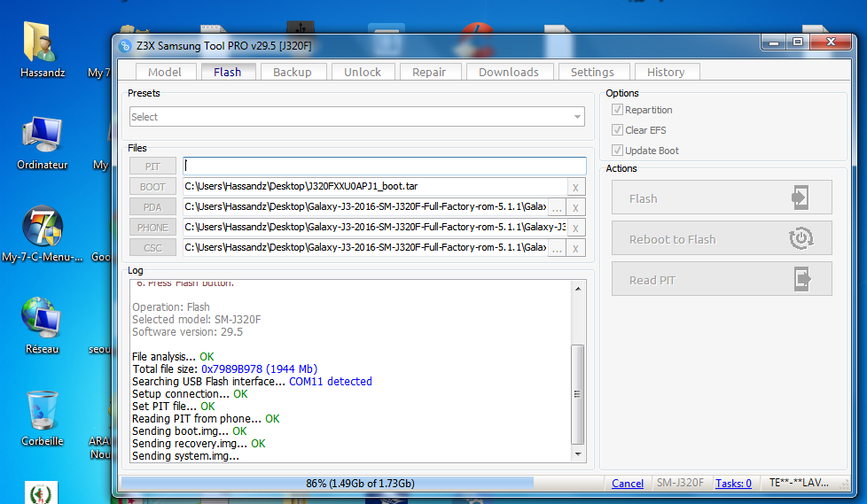Click the BOOT file path field
Image resolution: width=867 pixels, height=504 pixels.
(x=375, y=187)
